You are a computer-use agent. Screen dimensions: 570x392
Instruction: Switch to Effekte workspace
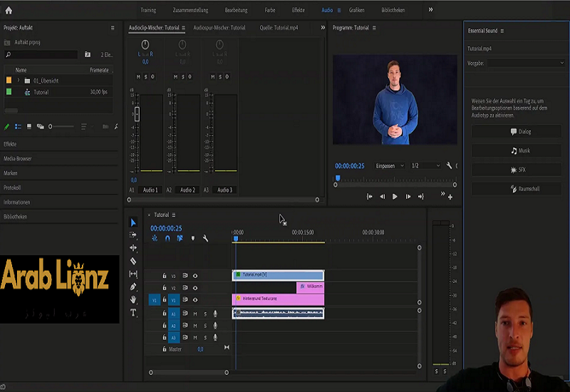(298, 10)
